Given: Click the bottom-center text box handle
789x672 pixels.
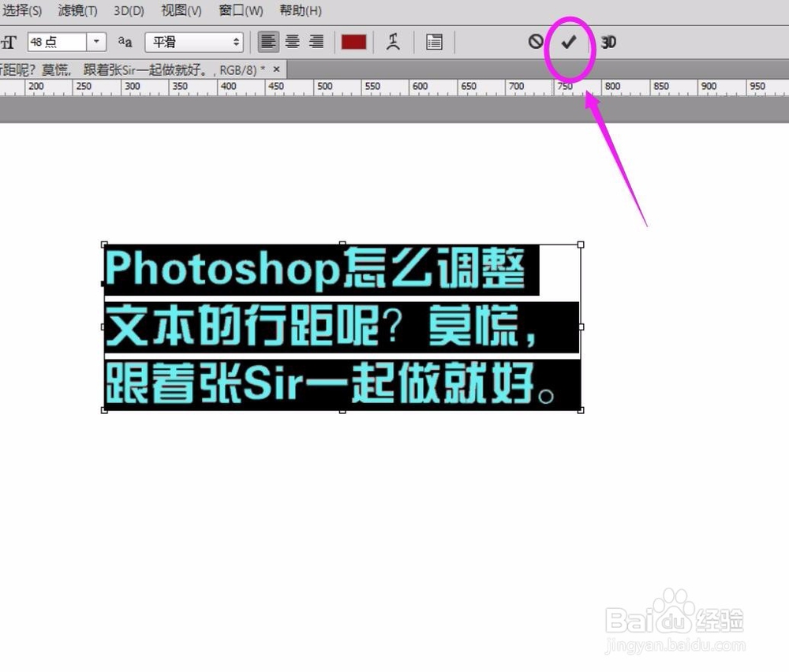Looking at the screenshot, I should click(342, 411).
